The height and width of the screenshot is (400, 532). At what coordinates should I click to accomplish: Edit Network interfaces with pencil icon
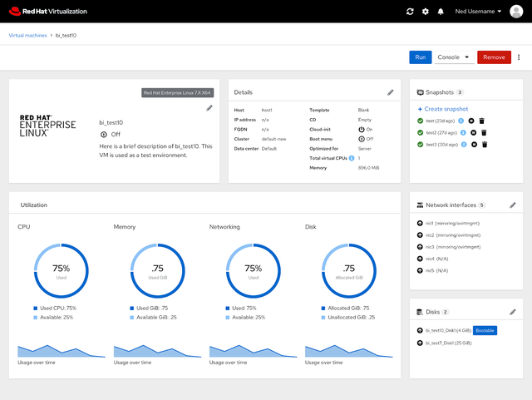(x=513, y=205)
